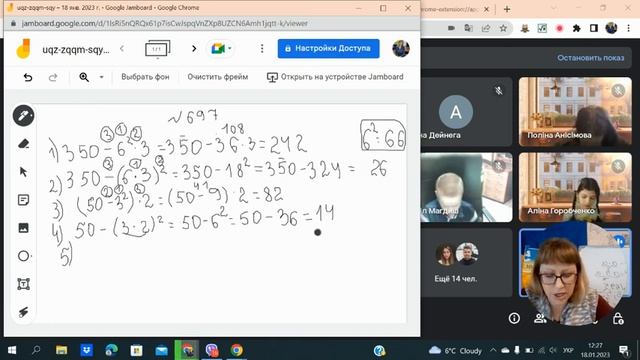Open the zoom level dropdown arrow

coord(102,77)
